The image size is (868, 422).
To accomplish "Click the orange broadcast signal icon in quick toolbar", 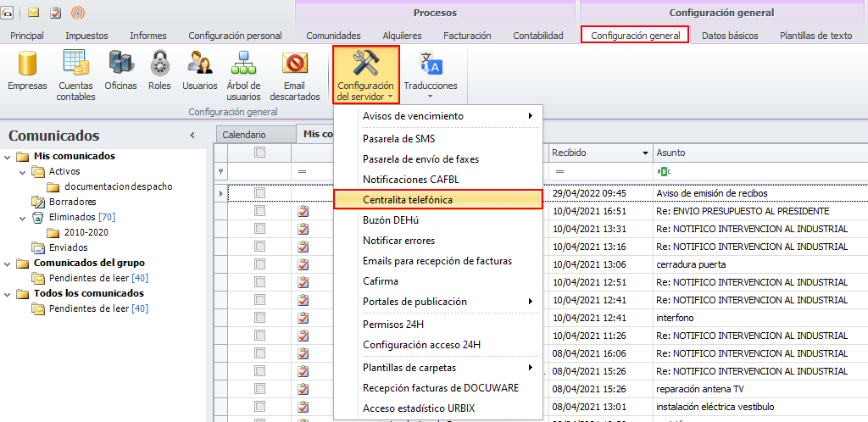I will point(78,12).
